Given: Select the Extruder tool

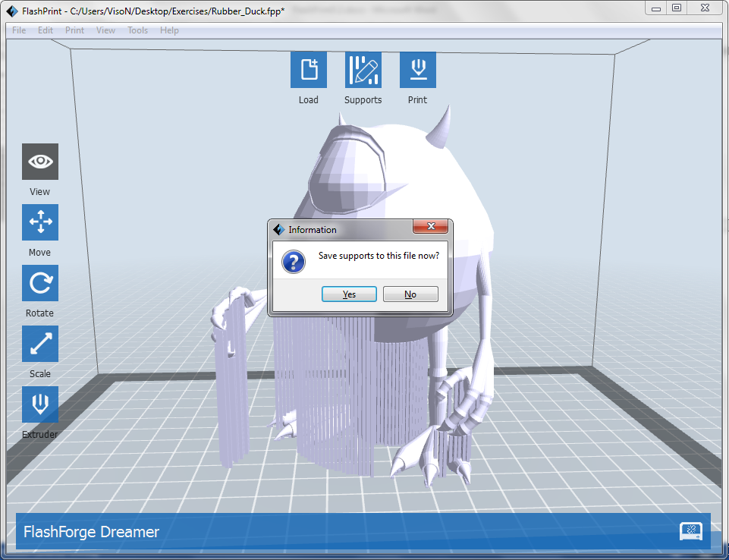Looking at the screenshot, I should (40, 404).
